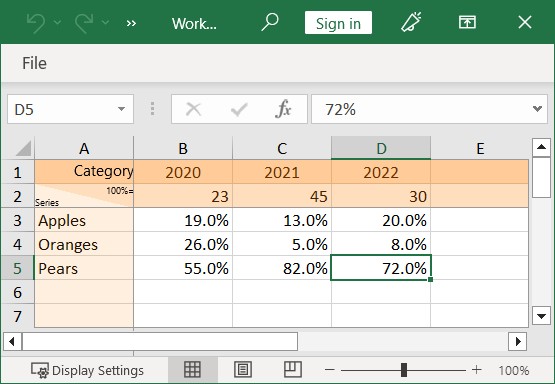Select the 19.0% cell
Image resolution: width=555 pixels, height=384 pixels.
click(x=183, y=220)
